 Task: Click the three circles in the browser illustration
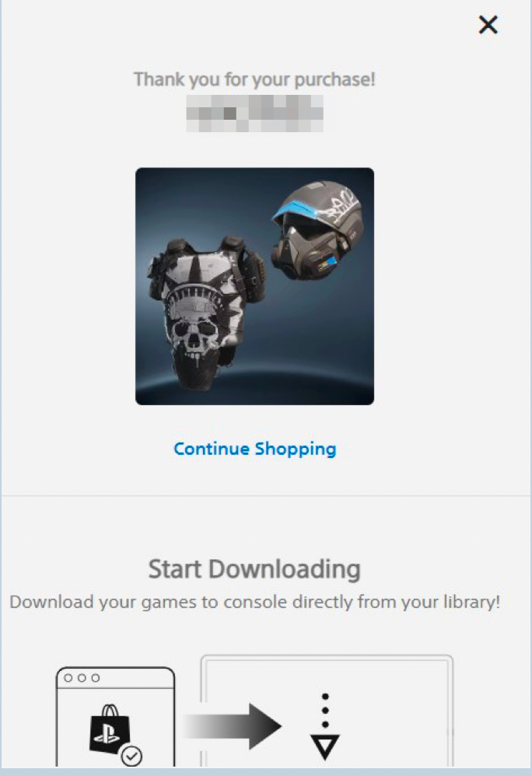click(x=82, y=677)
